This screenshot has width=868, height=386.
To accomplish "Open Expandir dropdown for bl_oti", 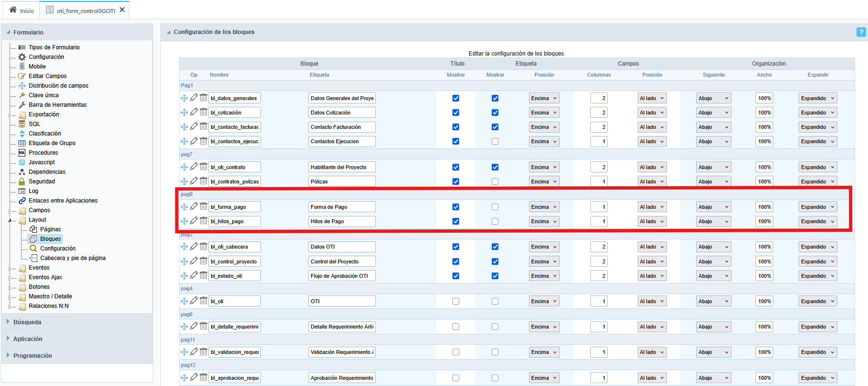I will tap(818, 301).
